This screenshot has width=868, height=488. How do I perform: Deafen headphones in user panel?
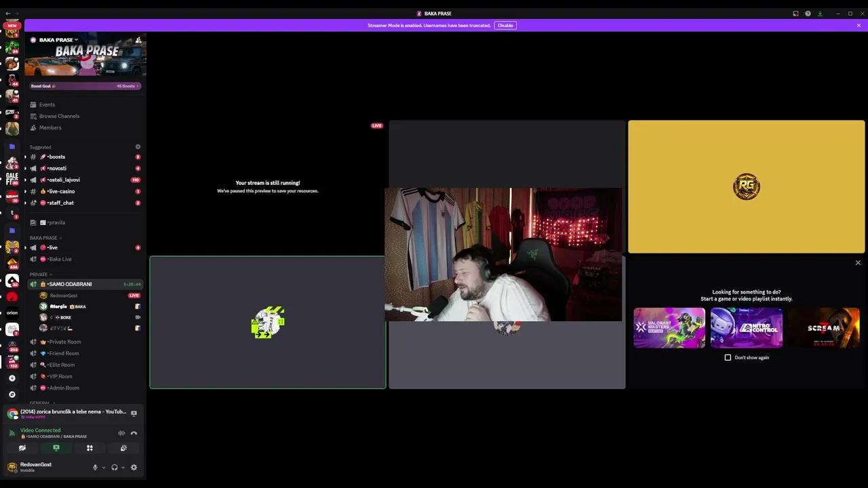(x=115, y=467)
